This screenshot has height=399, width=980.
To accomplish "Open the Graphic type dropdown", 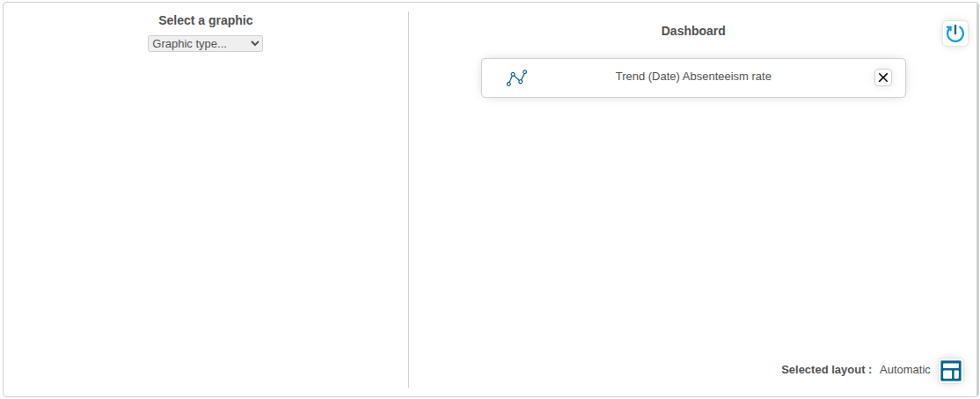I will pyautogui.click(x=205, y=43).
